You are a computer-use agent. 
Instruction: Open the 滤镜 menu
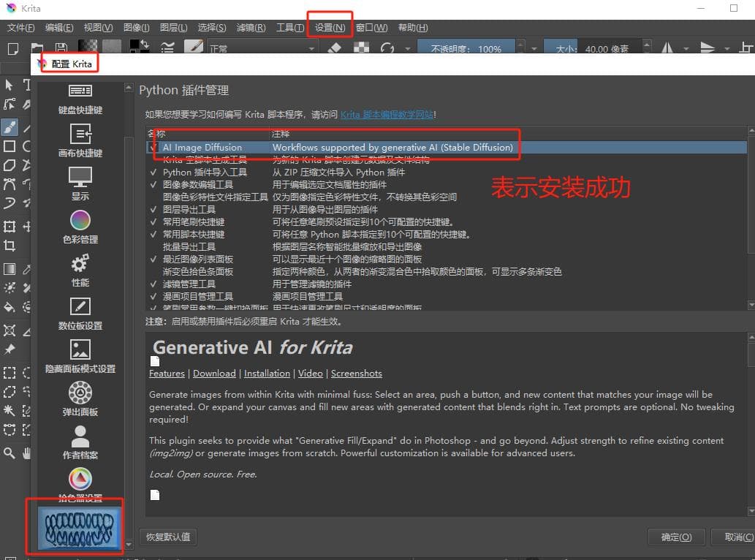[x=251, y=28]
